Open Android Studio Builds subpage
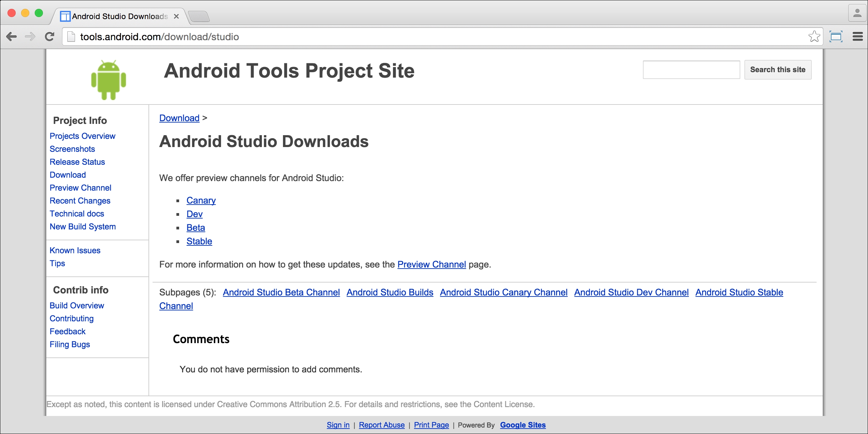The width and height of the screenshot is (868, 434). pos(390,292)
